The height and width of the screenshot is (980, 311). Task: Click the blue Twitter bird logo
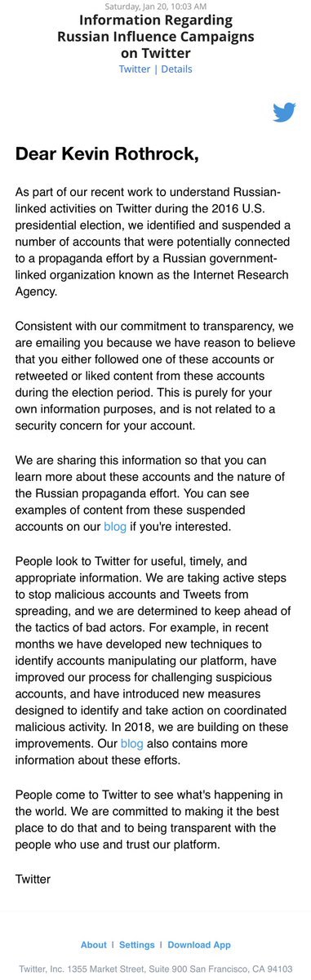coord(284,112)
